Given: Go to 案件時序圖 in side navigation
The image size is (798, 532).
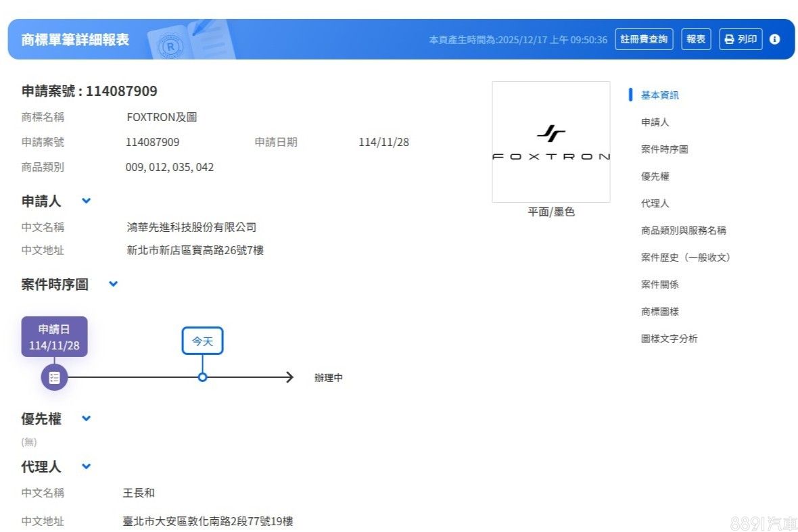Looking at the screenshot, I should point(664,149).
